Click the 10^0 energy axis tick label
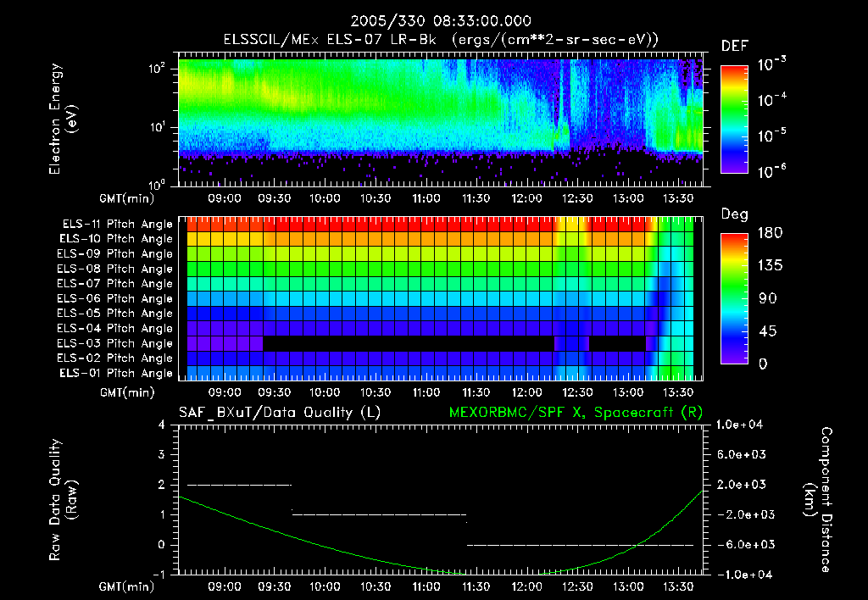 [157, 184]
